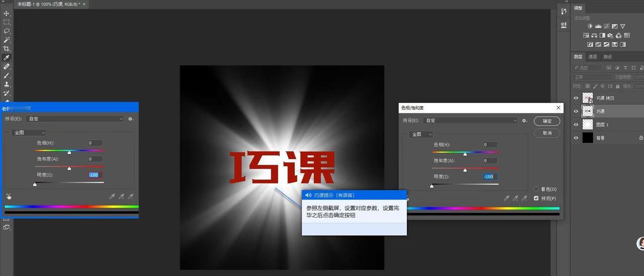Switch to the 路径 tab
644x276 pixels.
[608, 57]
